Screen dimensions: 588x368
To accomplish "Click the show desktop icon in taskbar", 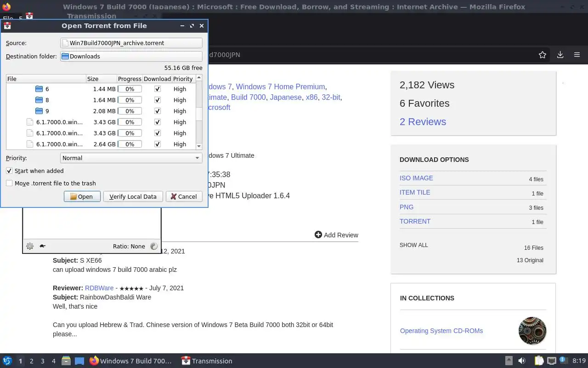I will click(79, 361).
